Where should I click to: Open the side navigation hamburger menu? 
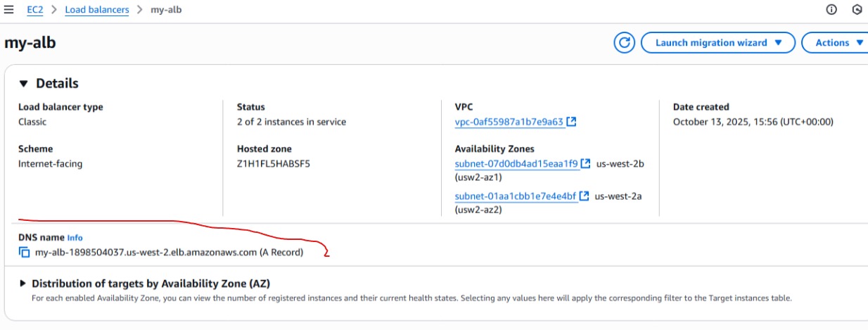(x=9, y=10)
